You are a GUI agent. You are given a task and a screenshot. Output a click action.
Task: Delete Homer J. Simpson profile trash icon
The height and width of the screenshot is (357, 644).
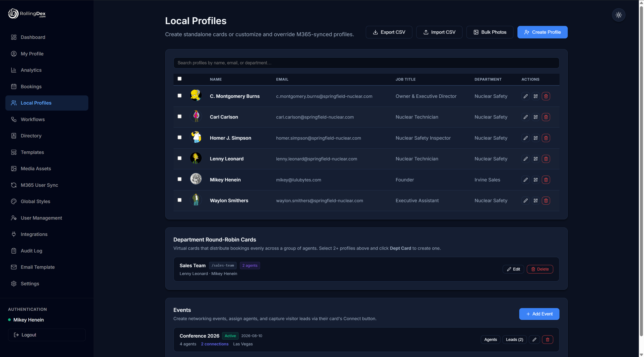click(x=546, y=138)
